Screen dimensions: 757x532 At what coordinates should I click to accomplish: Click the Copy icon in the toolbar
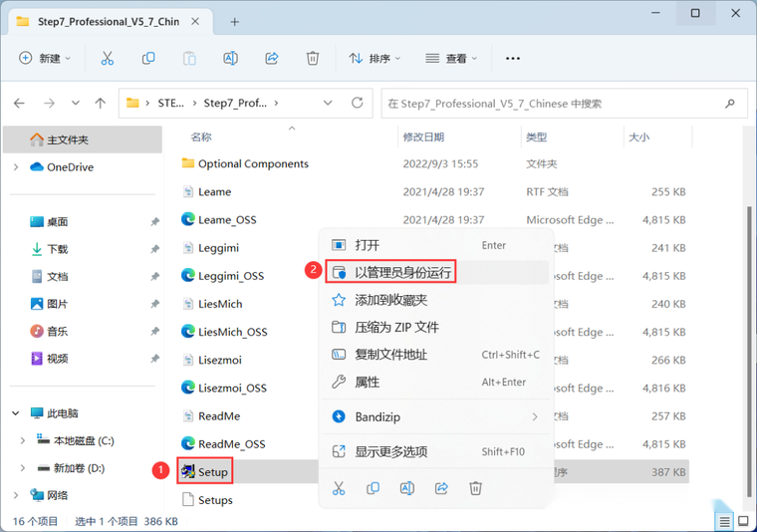148,59
